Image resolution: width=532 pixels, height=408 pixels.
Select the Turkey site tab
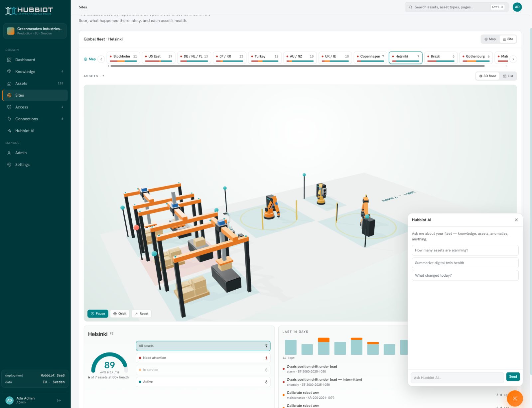coord(265,57)
